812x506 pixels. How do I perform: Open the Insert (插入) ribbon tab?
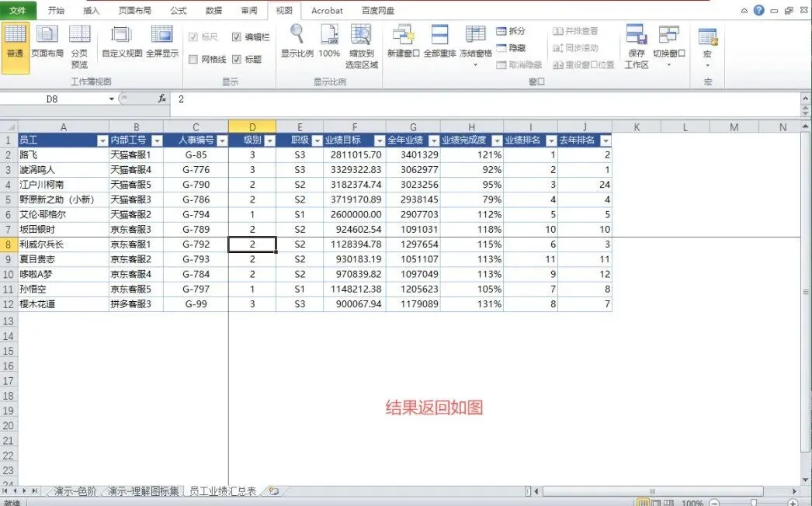tap(91, 10)
